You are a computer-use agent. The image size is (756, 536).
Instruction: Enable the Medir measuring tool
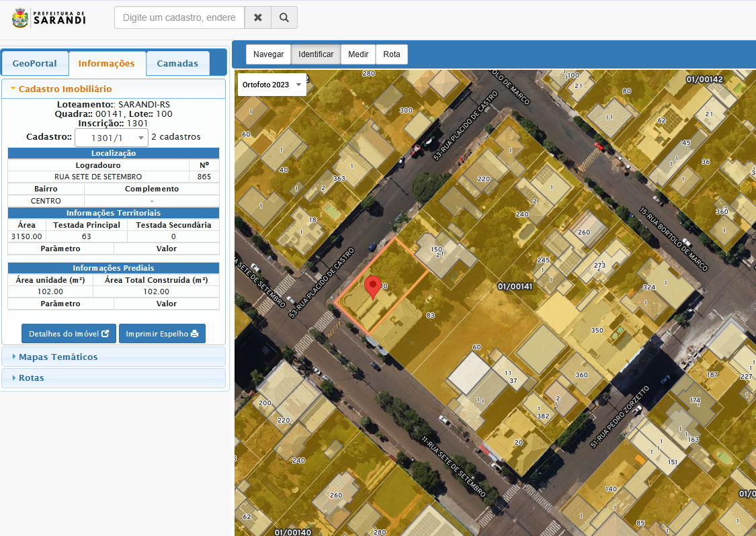358,54
